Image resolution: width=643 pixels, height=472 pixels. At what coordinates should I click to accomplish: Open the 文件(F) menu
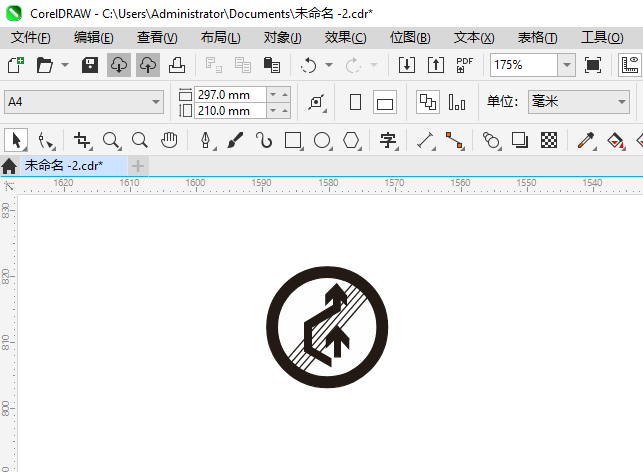click(x=31, y=38)
